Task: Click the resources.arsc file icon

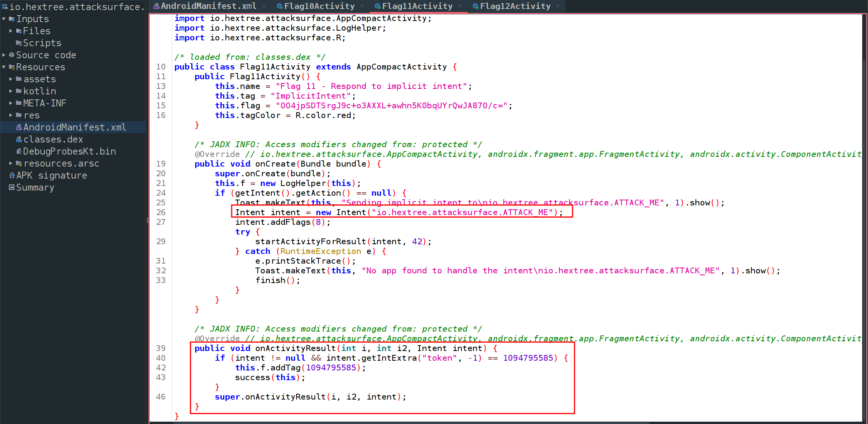Action: pyautogui.click(x=19, y=163)
